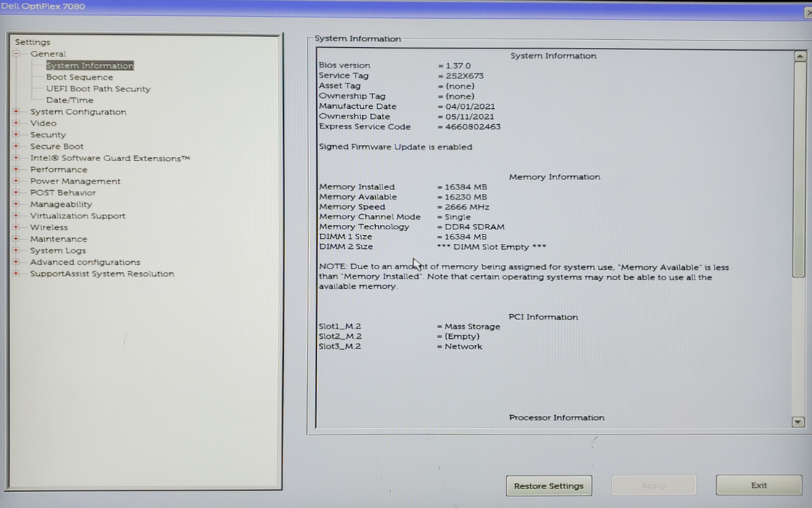Image resolution: width=812 pixels, height=508 pixels.
Task: Open Date/Time settings
Action: (70, 100)
